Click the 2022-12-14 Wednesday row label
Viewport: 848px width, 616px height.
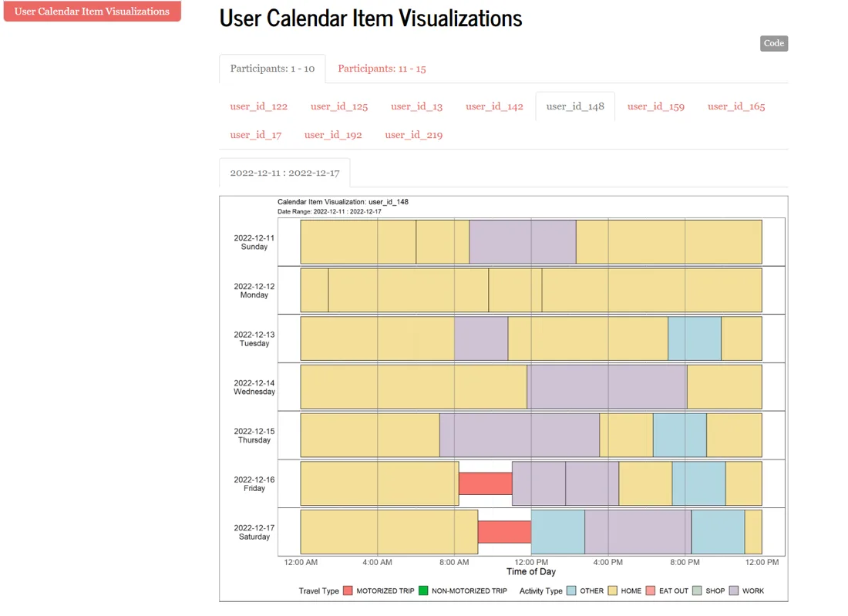coord(254,387)
